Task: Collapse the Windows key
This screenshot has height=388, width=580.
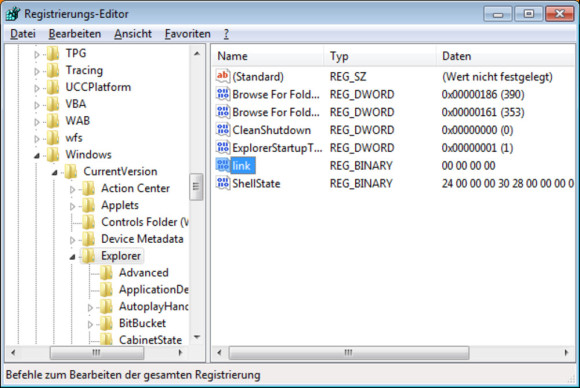Action: tap(37, 156)
